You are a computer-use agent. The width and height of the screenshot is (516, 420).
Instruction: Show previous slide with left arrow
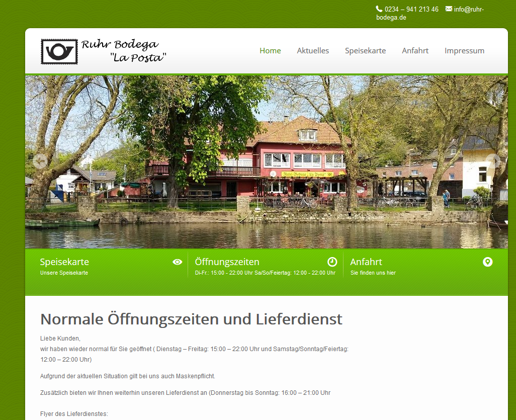[x=40, y=161]
